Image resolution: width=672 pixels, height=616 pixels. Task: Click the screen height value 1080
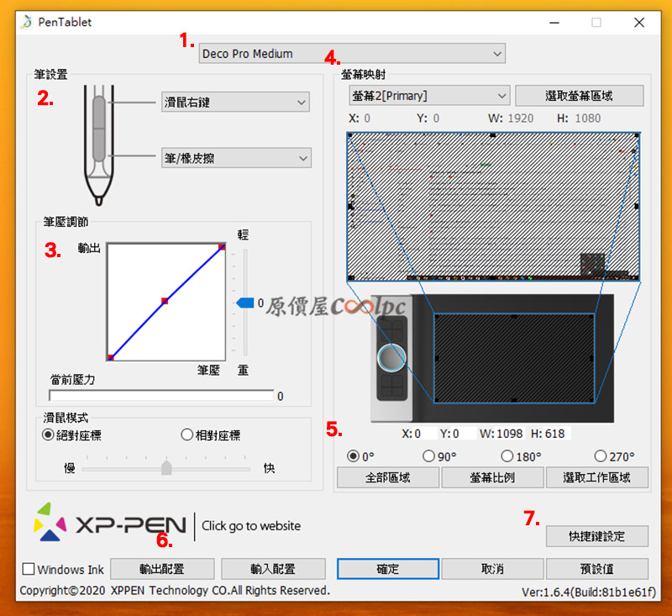587,118
